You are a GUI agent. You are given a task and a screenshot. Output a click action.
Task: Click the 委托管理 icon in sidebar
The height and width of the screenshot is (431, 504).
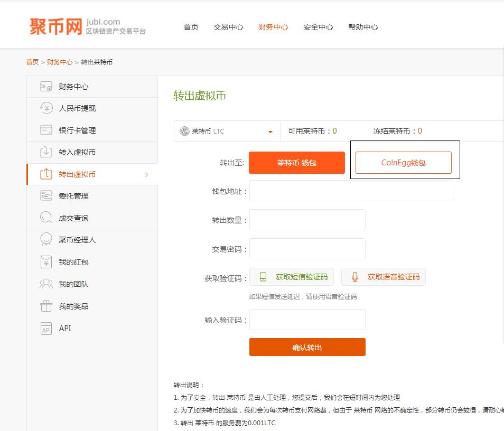click(46, 196)
